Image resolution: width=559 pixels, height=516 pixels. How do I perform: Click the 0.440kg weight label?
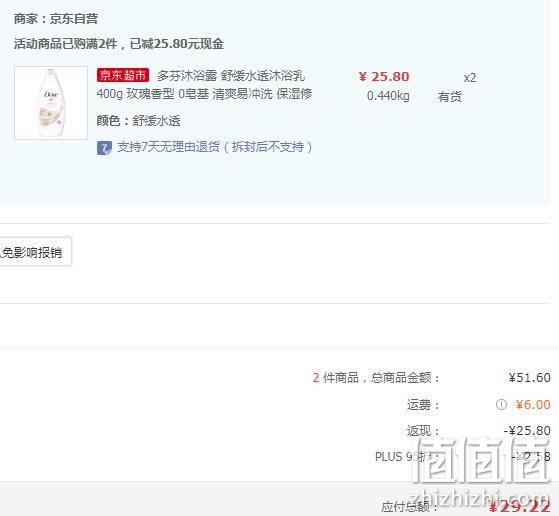click(x=388, y=96)
